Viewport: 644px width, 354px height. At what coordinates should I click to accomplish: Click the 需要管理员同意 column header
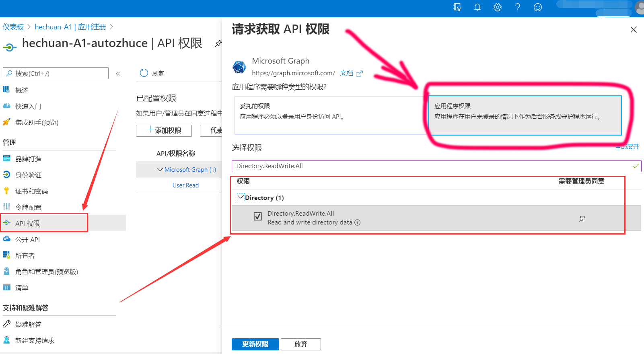coord(581,181)
